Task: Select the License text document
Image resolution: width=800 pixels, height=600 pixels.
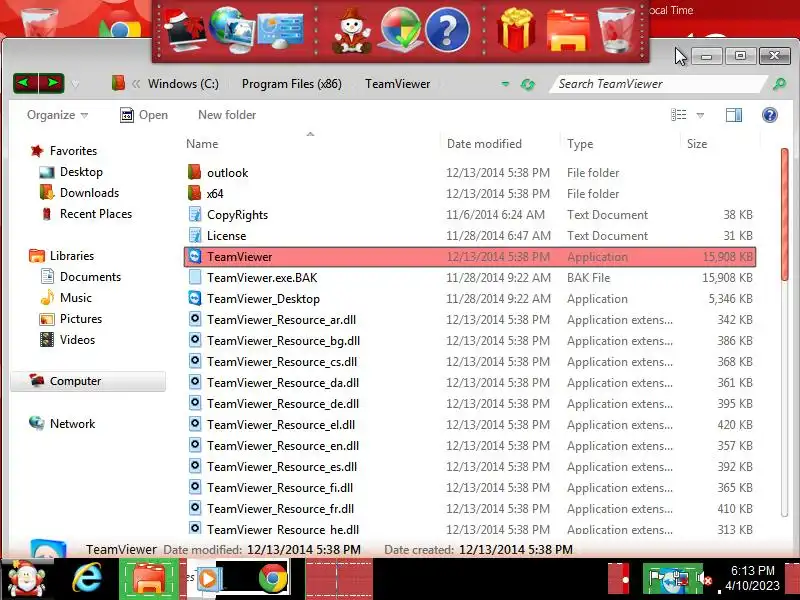Action: click(x=469, y=236)
